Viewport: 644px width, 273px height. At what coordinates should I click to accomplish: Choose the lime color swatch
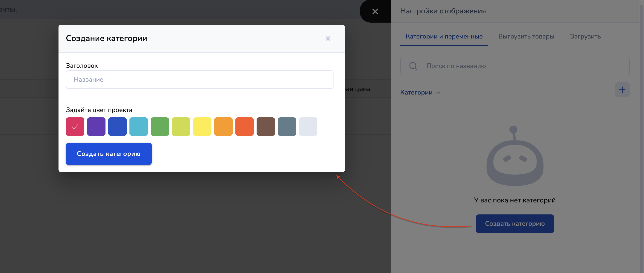click(181, 127)
